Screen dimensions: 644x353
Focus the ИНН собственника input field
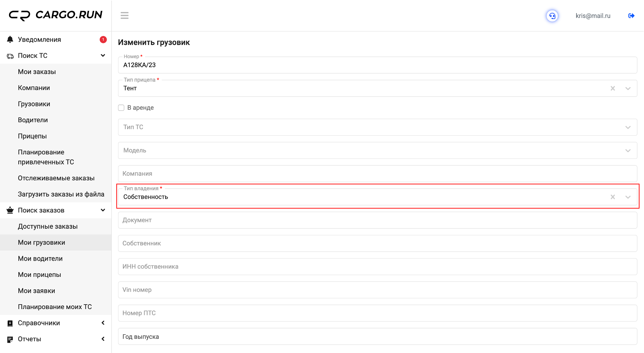[x=377, y=266]
